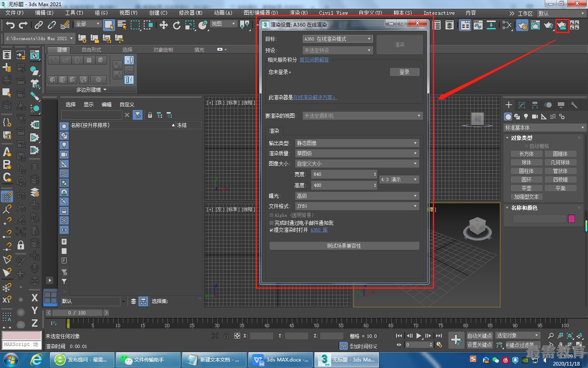
Task: Open the View to Render dropdown
Action: (x=363, y=116)
